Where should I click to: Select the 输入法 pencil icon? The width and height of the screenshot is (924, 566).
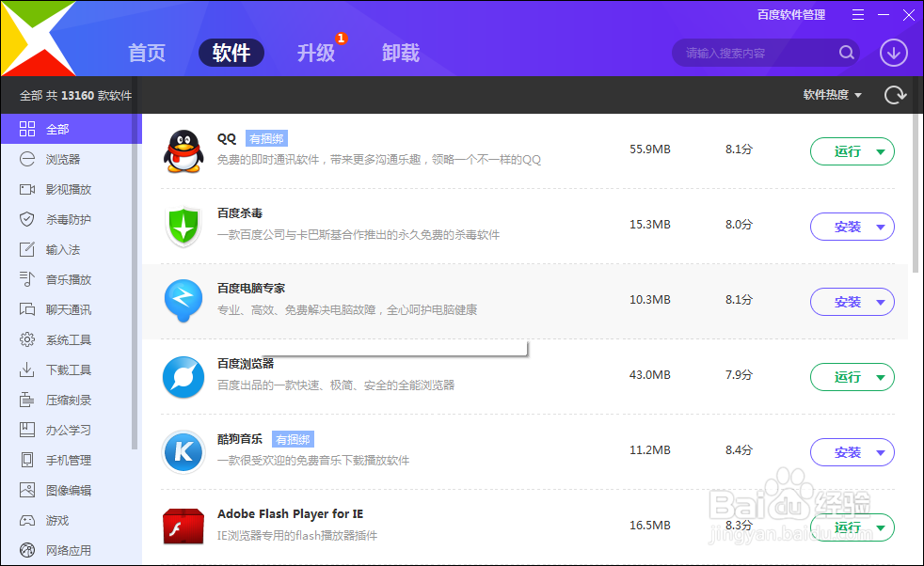27,249
